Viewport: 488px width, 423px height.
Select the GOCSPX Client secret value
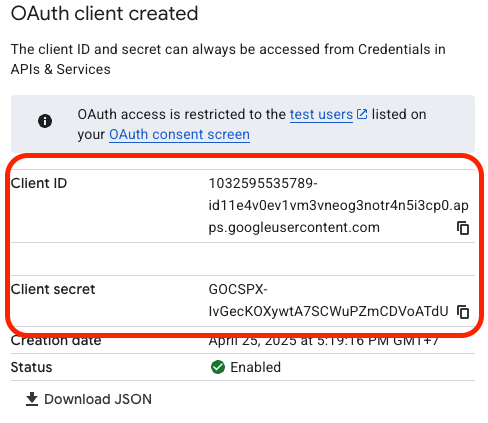point(328,300)
